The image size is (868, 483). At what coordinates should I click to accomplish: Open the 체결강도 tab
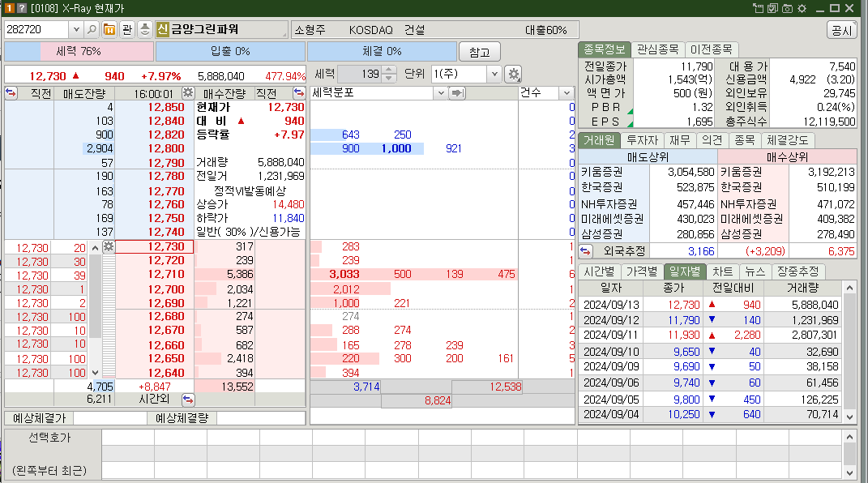click(x=787, y=140)
